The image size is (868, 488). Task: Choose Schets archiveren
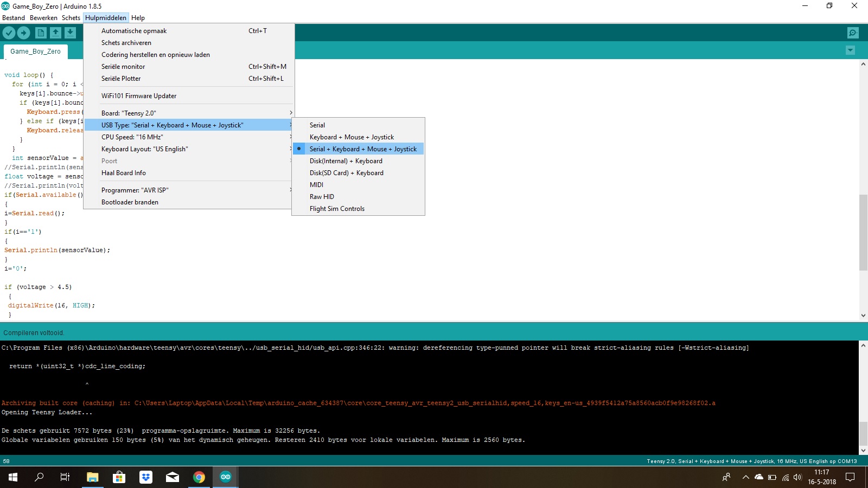189,43
